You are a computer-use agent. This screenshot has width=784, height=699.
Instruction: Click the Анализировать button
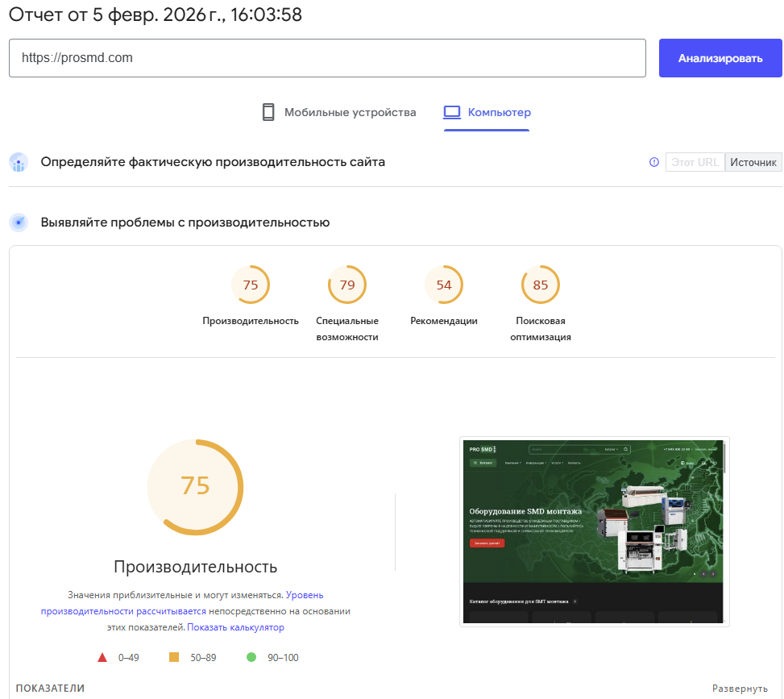[720, 57]
